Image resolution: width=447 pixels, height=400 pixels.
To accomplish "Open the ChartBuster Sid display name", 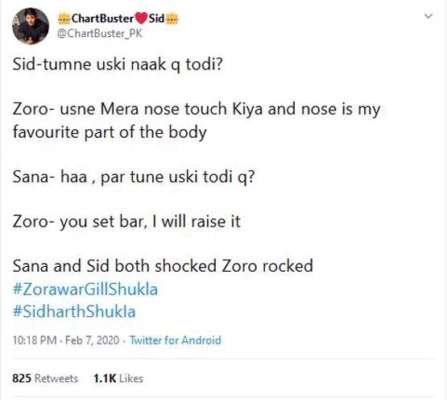I will [118, 18].
